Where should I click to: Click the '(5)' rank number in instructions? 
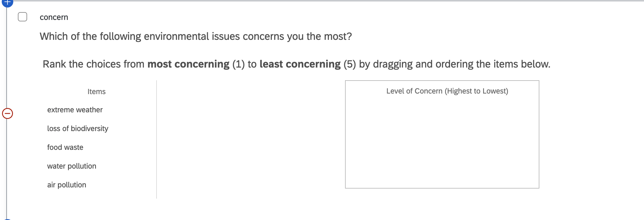[350, 64]
